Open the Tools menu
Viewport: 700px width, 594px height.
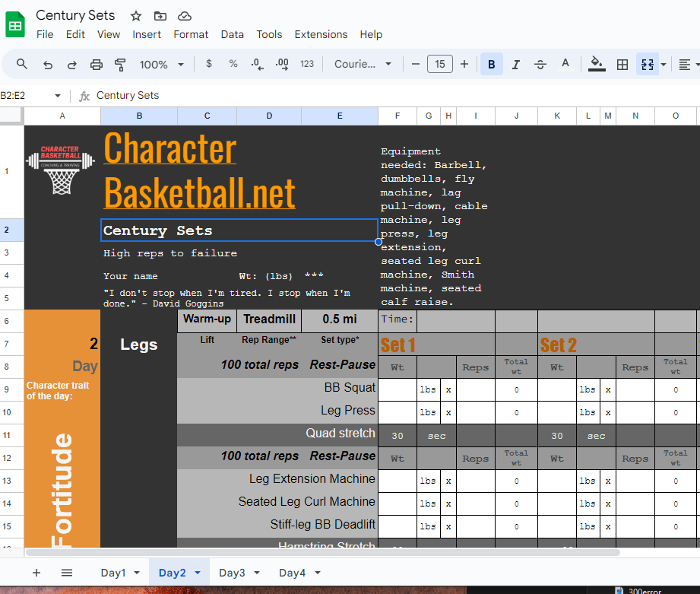269,34
